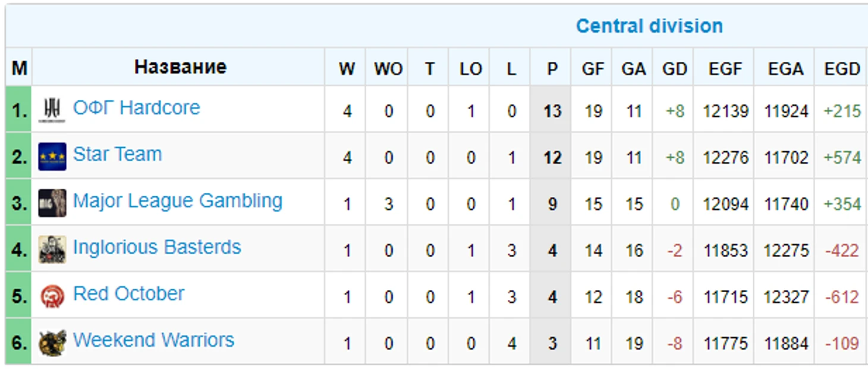
Task: Open the Weekend Warriors team link
Action: point(153,340)
